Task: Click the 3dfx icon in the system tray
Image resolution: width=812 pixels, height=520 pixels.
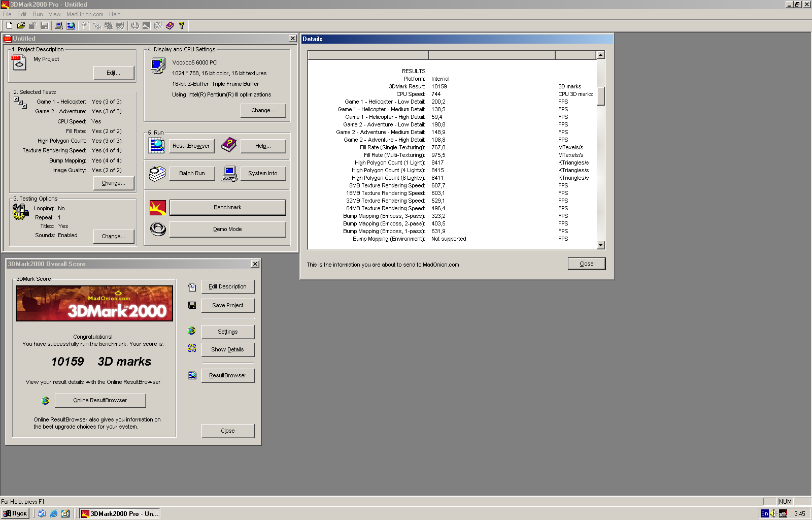Action: [x=783, y=513]
